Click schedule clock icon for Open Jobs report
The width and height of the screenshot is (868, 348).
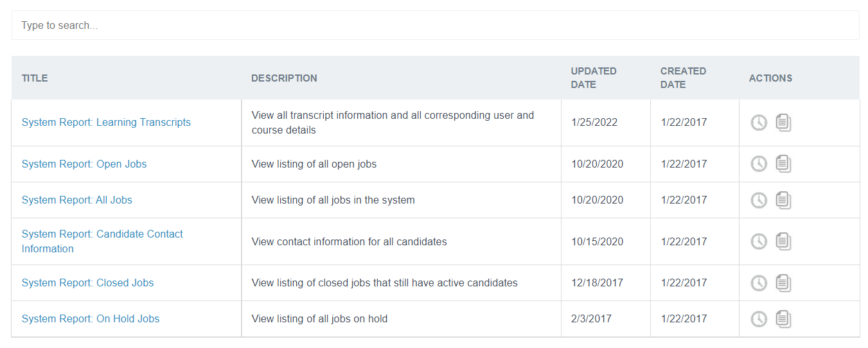(x=759, y=164)
